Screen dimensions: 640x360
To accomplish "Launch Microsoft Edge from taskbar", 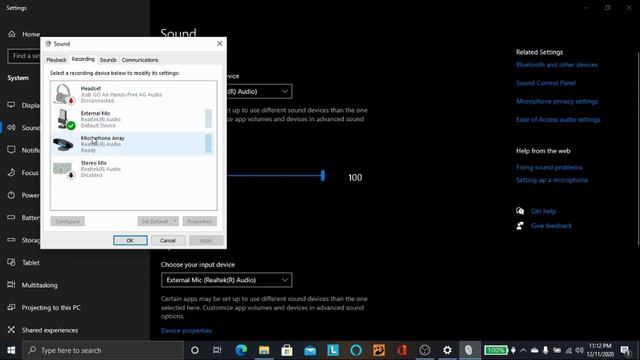I will 241,350.
